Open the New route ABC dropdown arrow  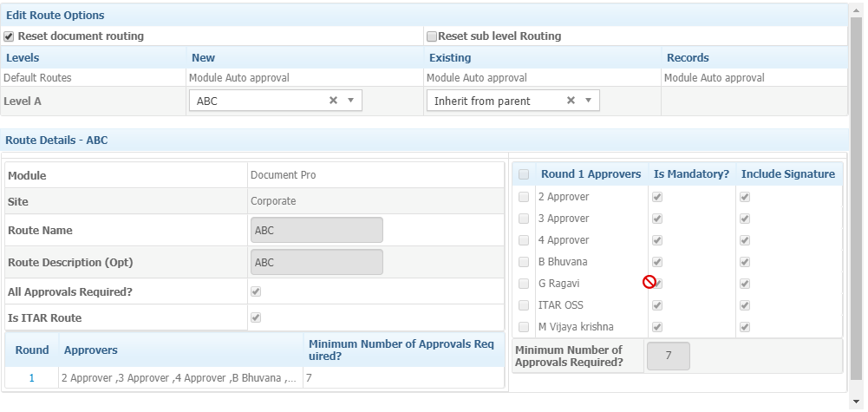[350, 101]
